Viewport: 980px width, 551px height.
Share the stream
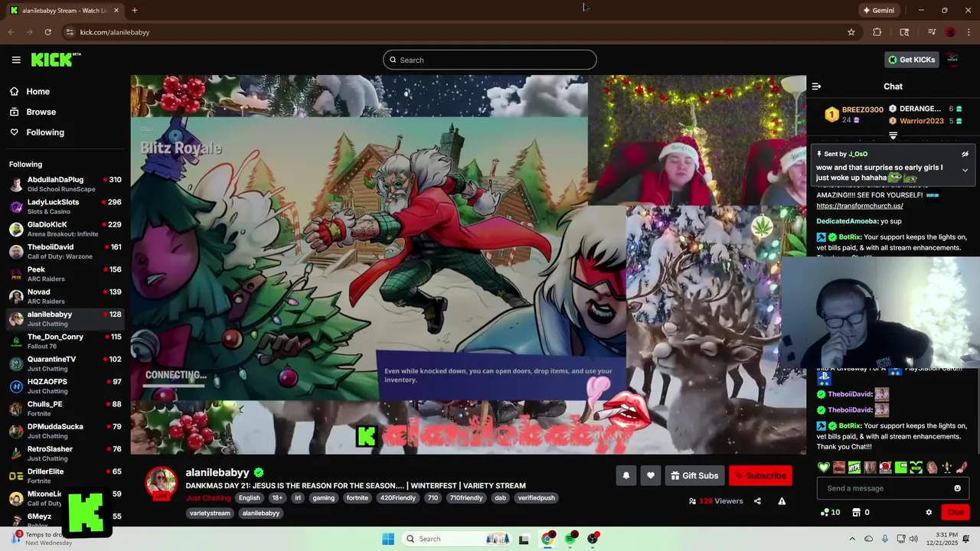pos(757,501)
